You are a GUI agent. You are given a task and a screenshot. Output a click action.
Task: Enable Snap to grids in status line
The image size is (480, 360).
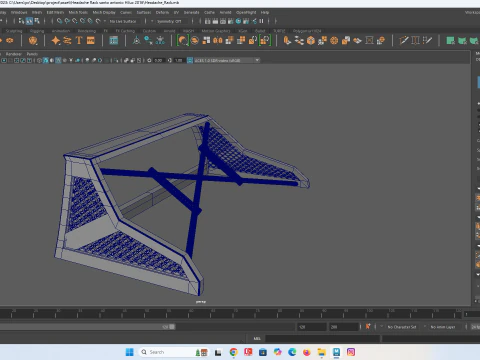pos(59,21)
